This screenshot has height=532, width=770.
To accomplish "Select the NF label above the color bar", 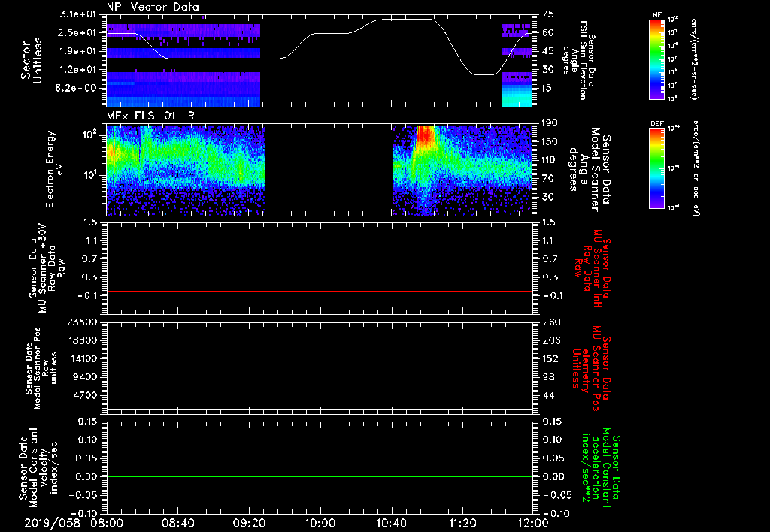I will [656, 15].
